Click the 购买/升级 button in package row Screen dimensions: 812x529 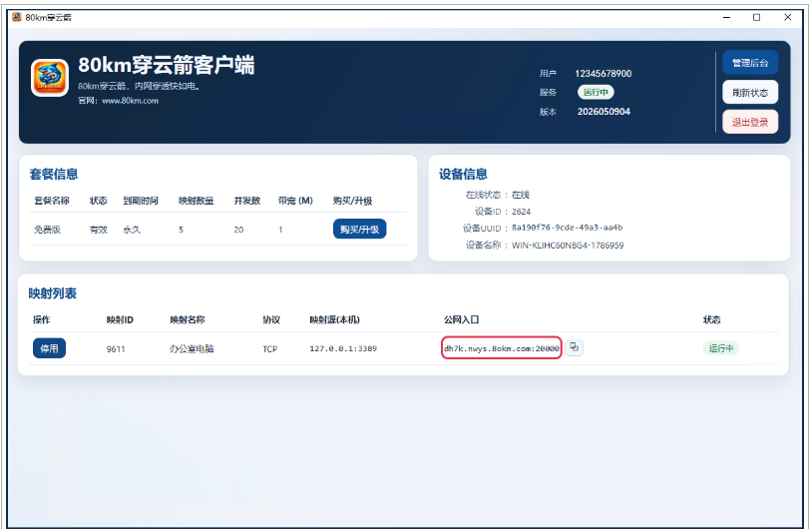[x=359, y=229]
